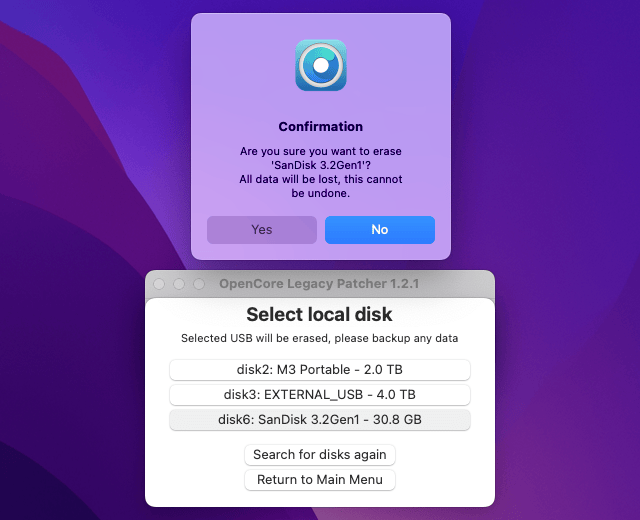Pick disk6: SanDisk 3.2Gen1 - 30.8 GB

tap(320, 420)
